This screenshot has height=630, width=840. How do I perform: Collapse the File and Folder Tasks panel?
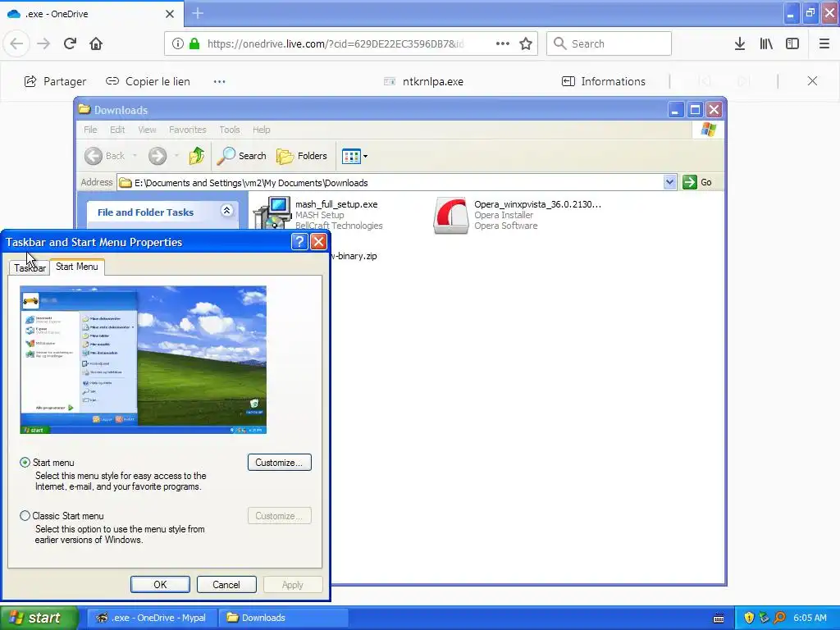pos(226,211)
